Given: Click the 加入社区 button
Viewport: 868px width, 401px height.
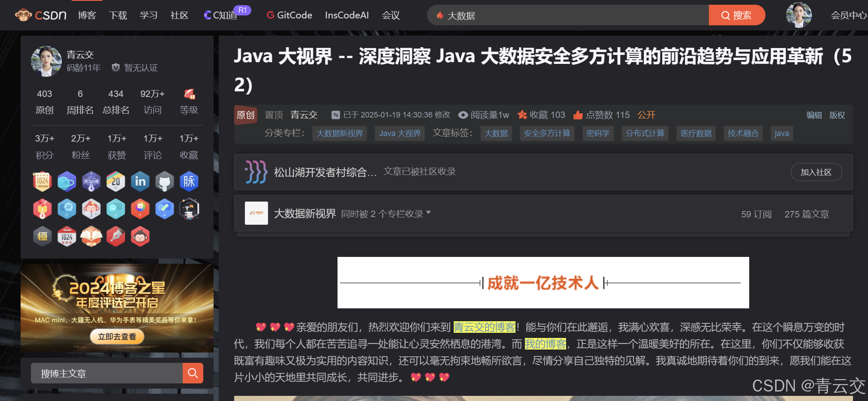Looking at the screenshot, I should (816, 172).
